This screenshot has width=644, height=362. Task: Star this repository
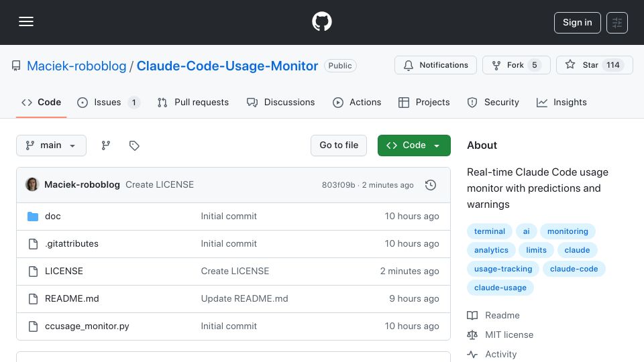pos(594,65)
